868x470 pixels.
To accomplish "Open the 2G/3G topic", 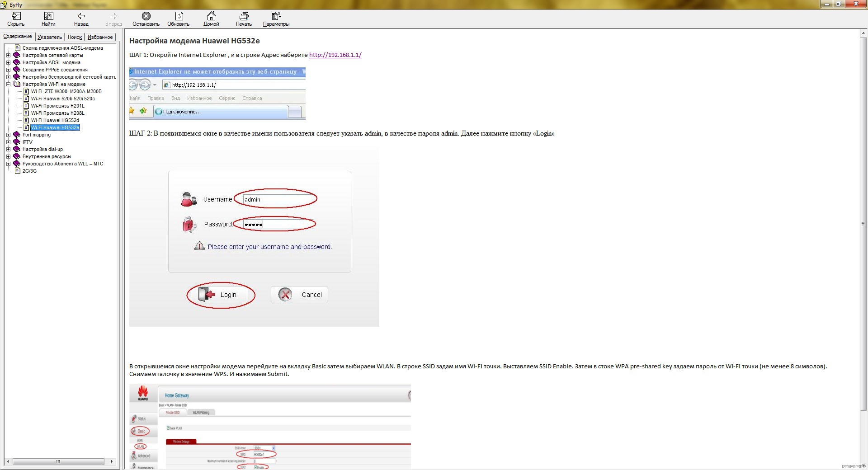I will [x=29, y=171].
